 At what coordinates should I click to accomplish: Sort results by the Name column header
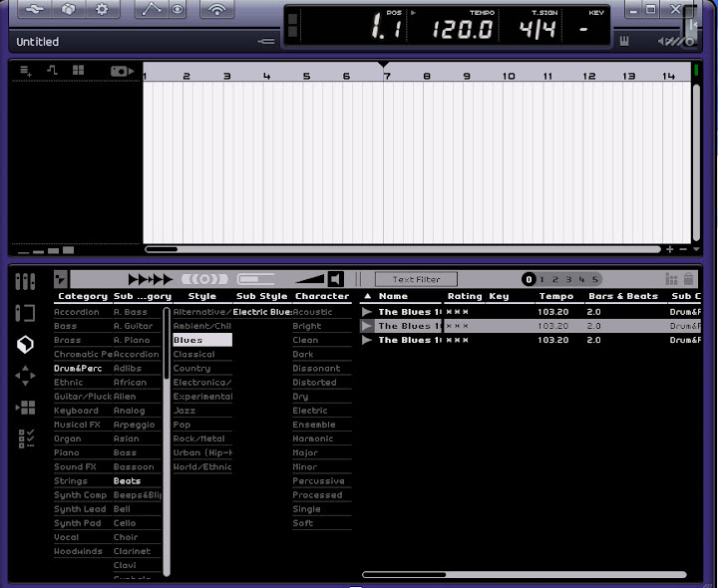point(394,296)
